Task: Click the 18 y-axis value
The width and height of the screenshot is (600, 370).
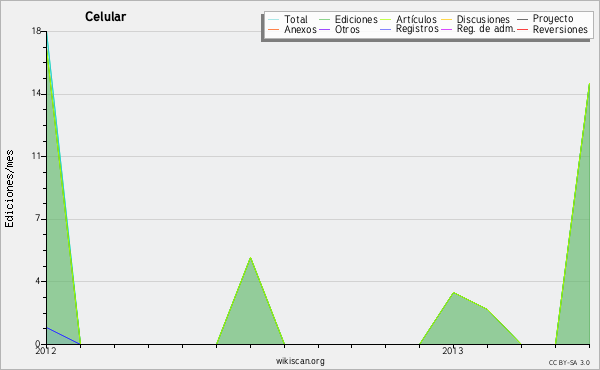Action: tap(36, 31)
